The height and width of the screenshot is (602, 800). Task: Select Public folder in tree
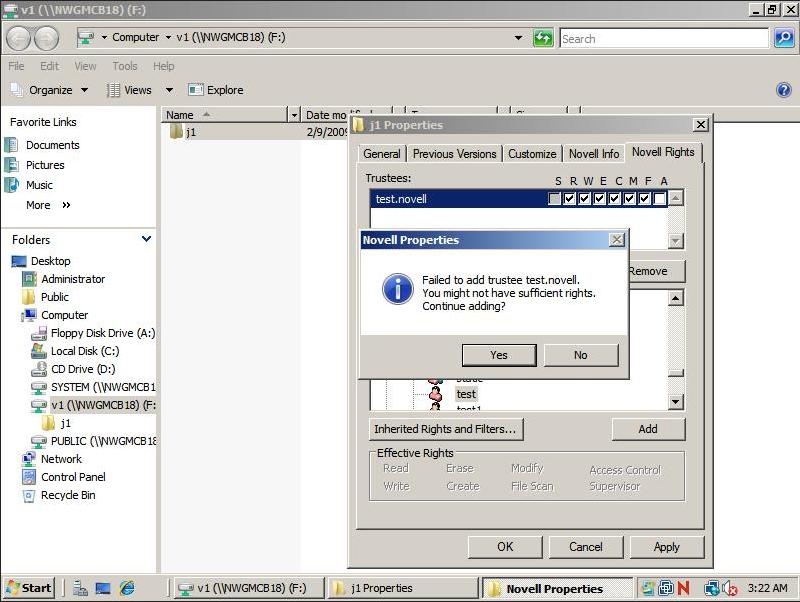coord(55,297)
